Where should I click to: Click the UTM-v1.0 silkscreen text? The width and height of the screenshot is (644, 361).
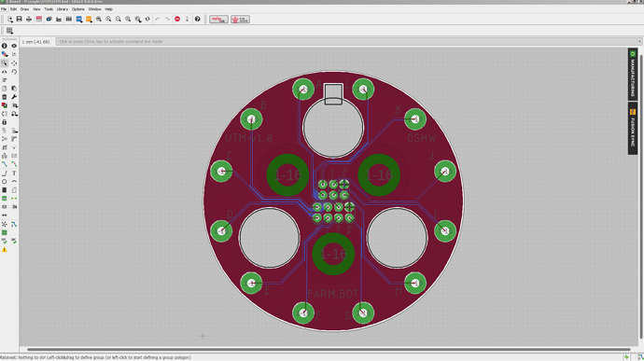249,138
